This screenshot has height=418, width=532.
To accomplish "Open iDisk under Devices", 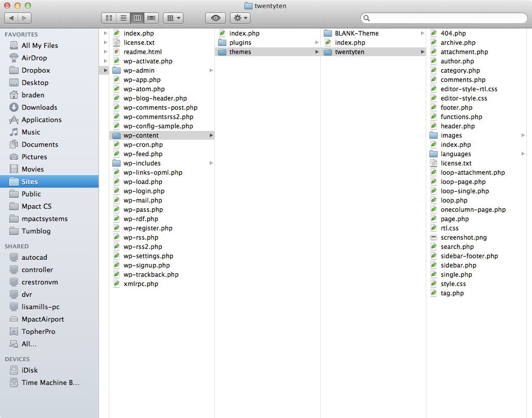I will click(49, 371).
